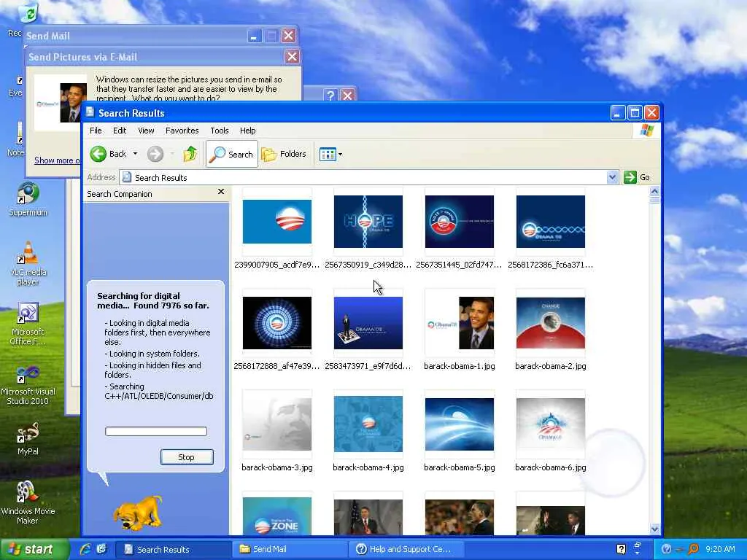747x560 pixels.
Task: Click the Windows flag logo in Search Results
Action: (x=646, y=131)
